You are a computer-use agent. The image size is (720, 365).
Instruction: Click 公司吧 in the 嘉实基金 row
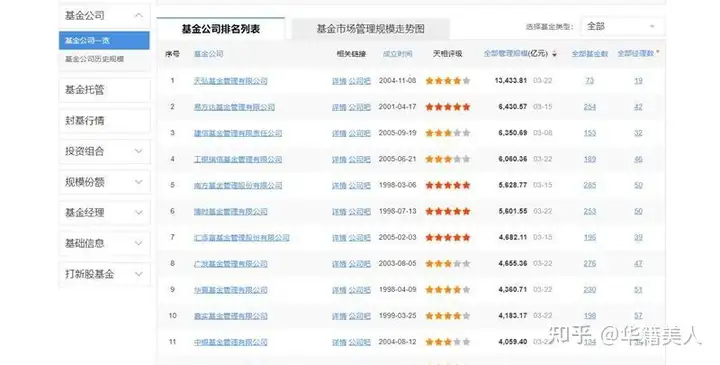coord(360,316)
